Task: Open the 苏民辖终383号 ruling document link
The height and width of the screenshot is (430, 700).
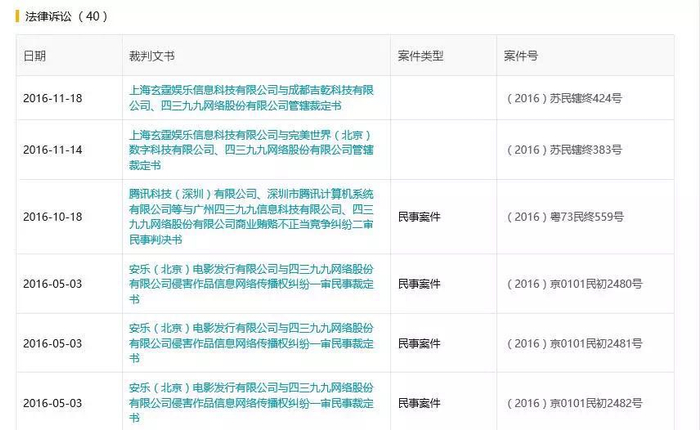Action: 251,150
